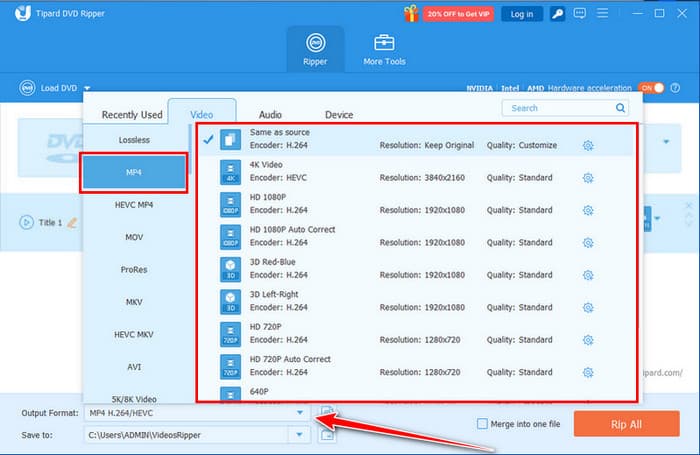Open settings gear for 4K Video preset
Viewport: 700px width, 455px height.
588,178
